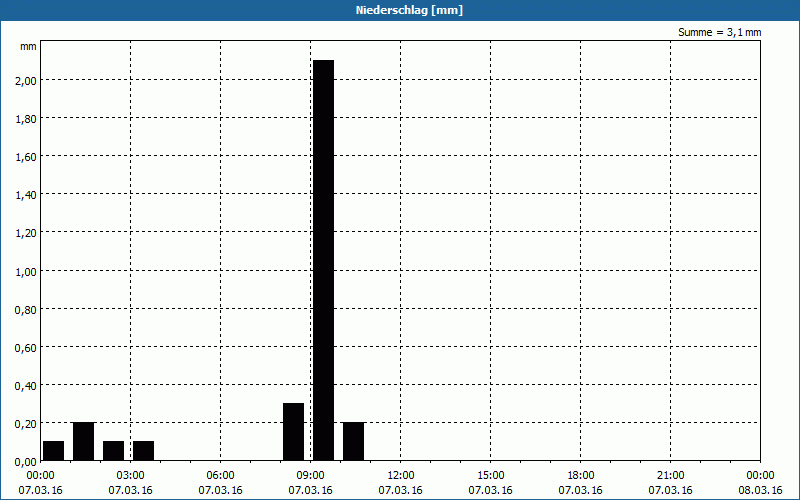Click the Niederschlag [mm] chart title

pos(409,10)
